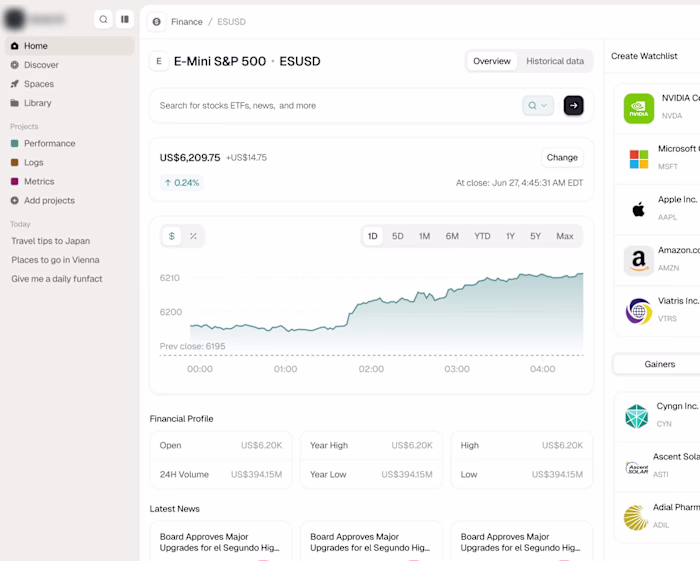Toggle chart to dollar view
Viewport: 700px width, 561px height.
click(x=171, y=236)
